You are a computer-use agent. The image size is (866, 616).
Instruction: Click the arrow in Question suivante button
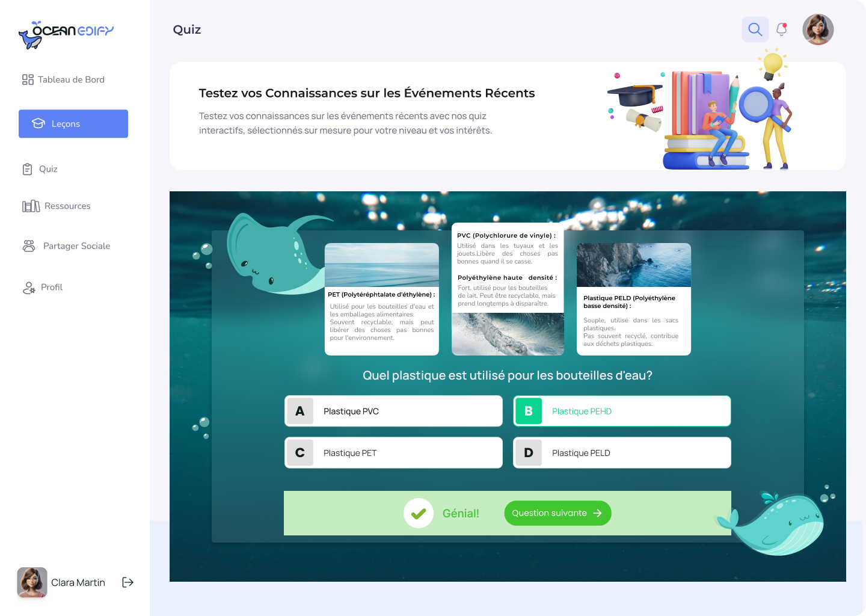coord(598,513)
